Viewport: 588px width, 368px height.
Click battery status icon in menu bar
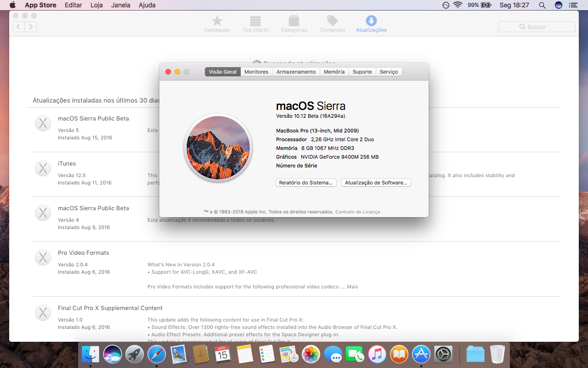pyautogui.click(x=486, y=5)
